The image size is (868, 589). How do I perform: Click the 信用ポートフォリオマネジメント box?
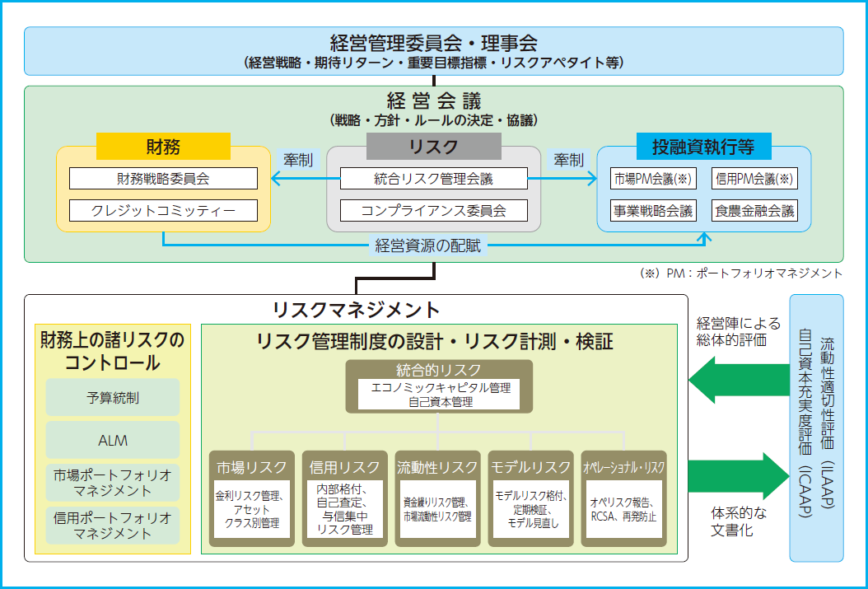click(x=112, y=526)
